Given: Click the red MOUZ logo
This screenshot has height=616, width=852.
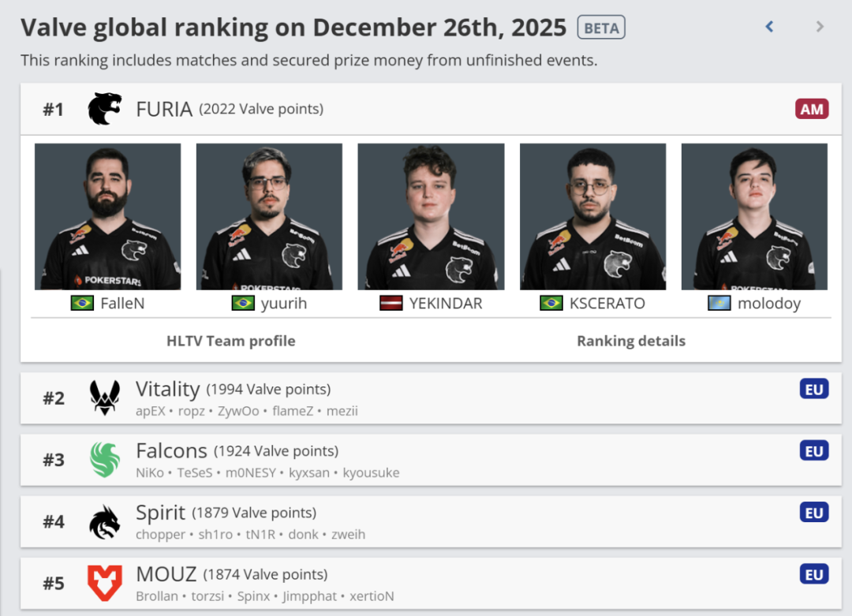Looking at the screenshot, I should click(104, 583).
